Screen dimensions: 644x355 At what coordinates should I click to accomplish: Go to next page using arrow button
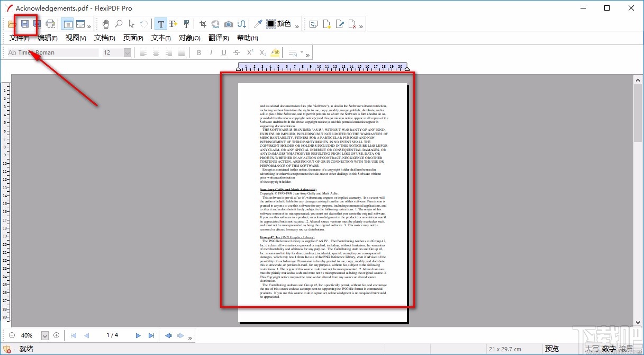138,335
